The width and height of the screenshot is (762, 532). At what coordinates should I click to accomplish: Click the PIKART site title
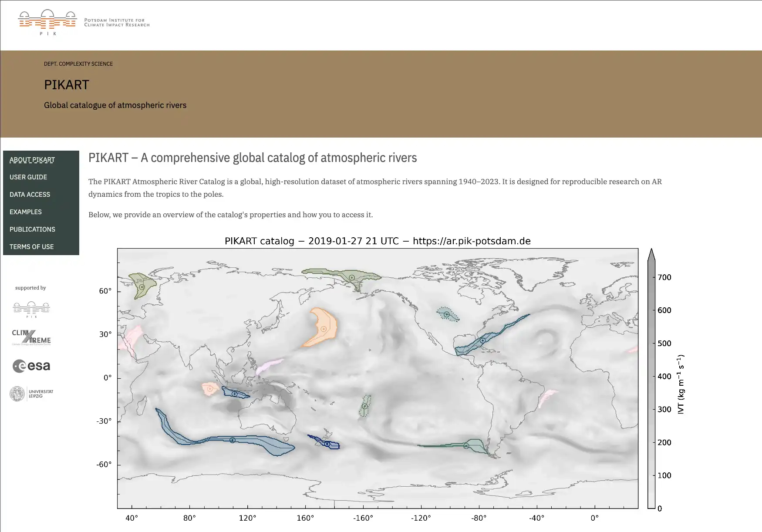[x=67, y=85]
